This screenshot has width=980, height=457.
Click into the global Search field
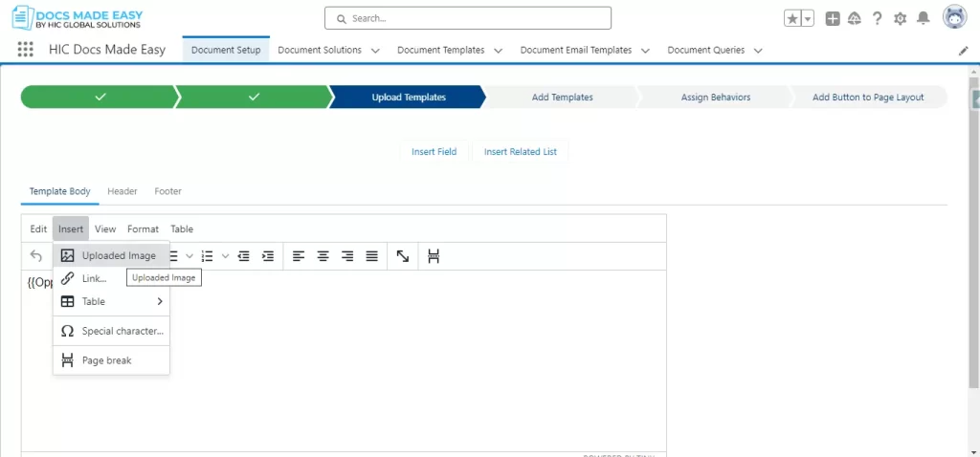pos(467,18)
